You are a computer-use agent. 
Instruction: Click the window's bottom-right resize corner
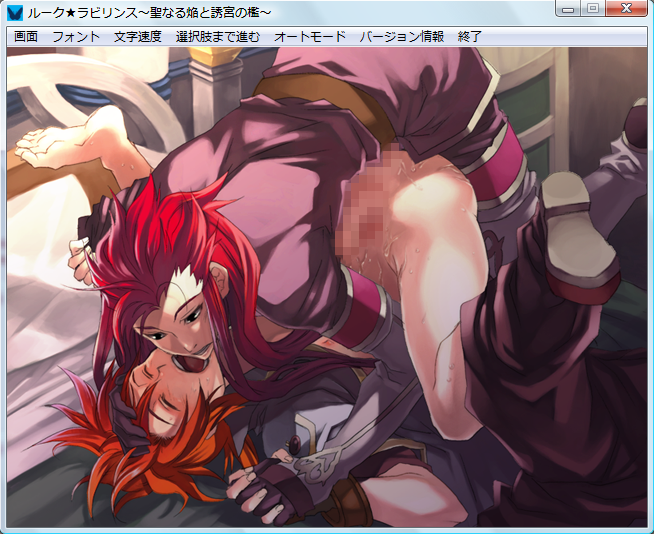650,530
